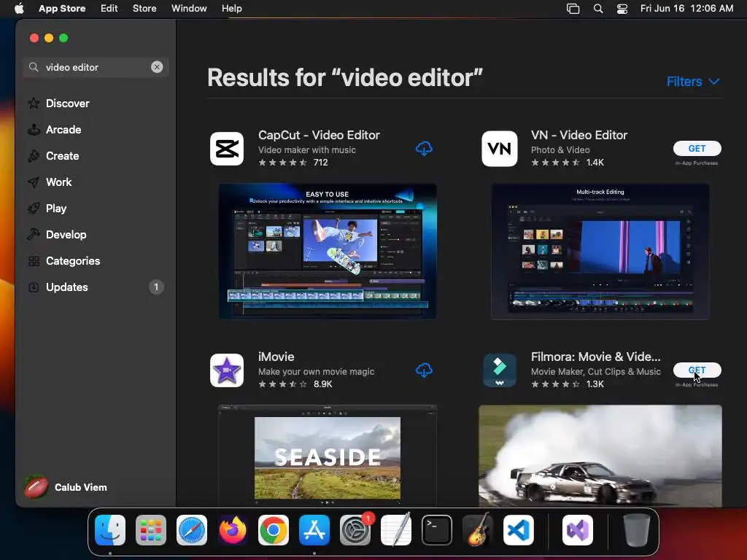The image size is (747, 560).
Task: Open Launchpad from the Dock
Action: click(151, 530)
